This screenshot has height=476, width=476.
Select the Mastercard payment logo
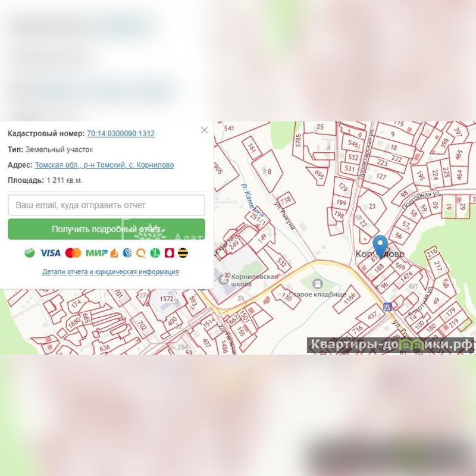point(73,253)
